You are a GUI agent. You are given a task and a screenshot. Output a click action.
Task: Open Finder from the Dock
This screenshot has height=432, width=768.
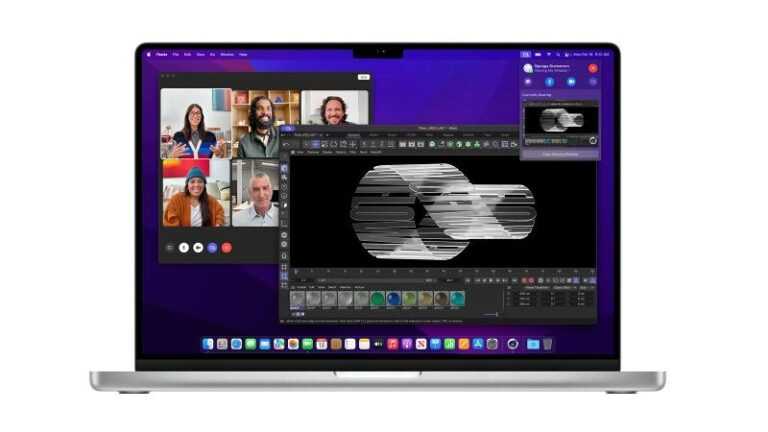pos(208,344)
